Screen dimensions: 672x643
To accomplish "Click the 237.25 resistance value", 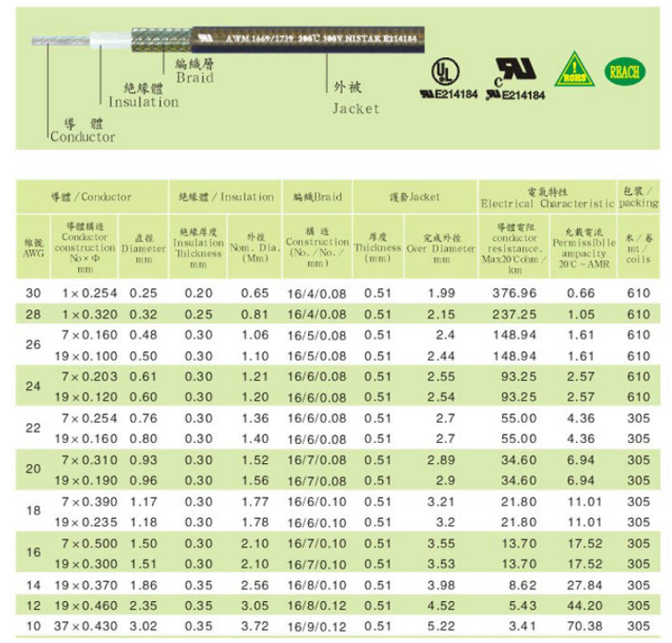I will [x=517, y=314].
